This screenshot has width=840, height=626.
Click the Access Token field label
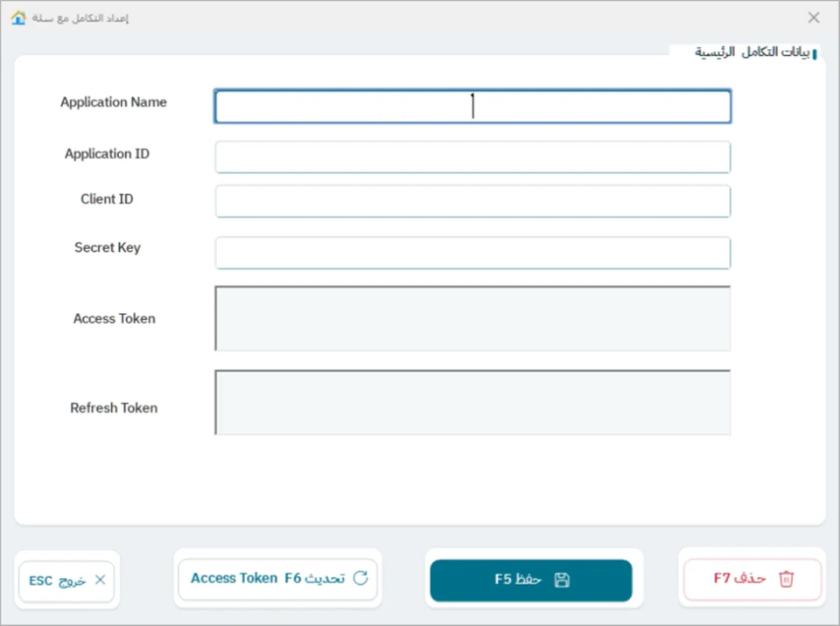tap(115, 318)
